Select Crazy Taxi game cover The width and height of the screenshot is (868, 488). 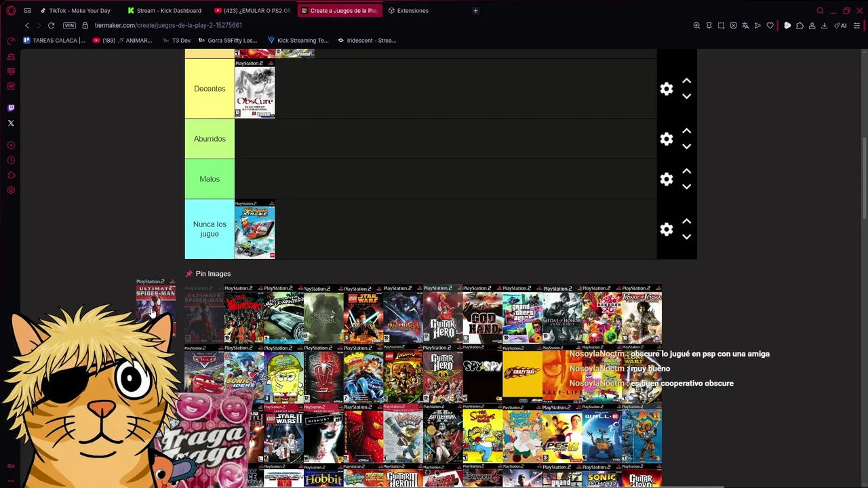[x=522, y=374]
